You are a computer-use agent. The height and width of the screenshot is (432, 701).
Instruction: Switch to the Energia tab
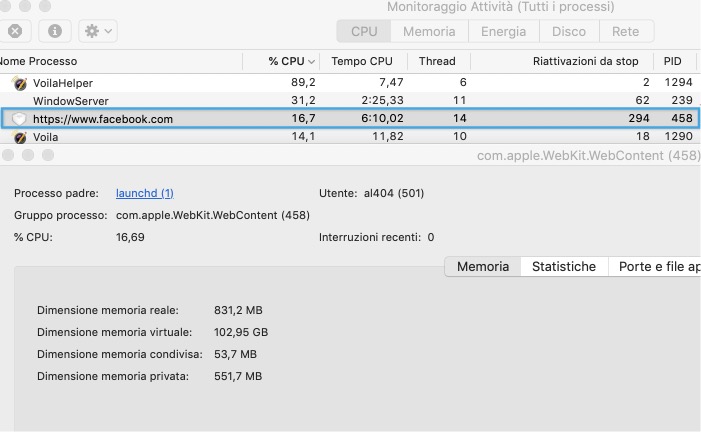503,31
